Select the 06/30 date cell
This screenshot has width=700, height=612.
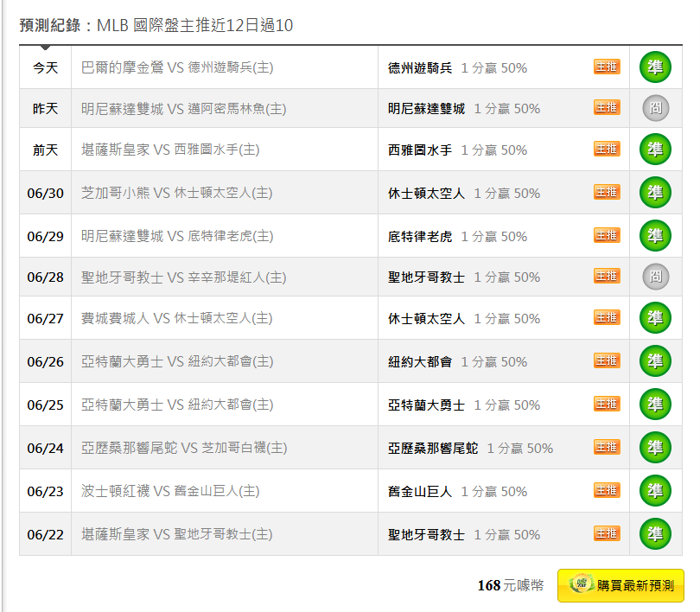45,193
